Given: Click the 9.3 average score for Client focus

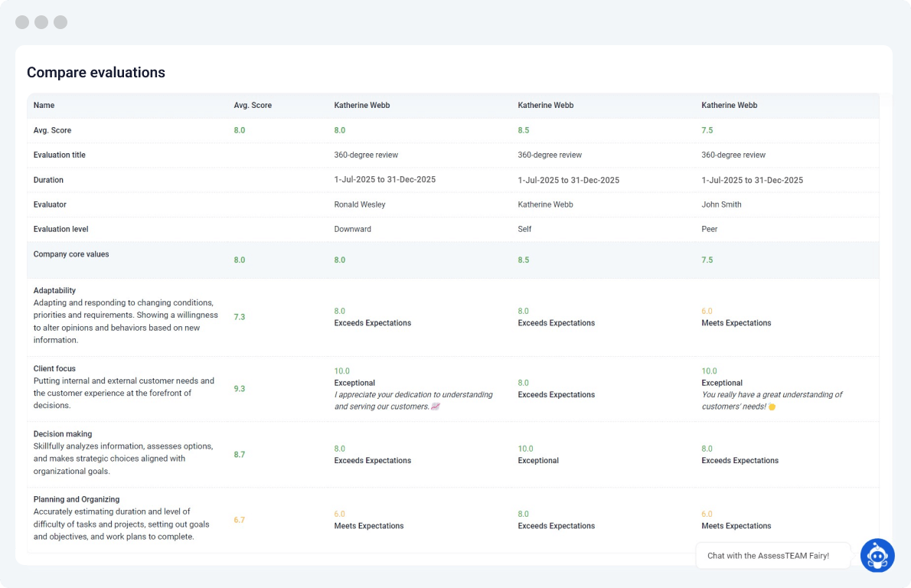Looking at the screenshot, I should [240, 389].
